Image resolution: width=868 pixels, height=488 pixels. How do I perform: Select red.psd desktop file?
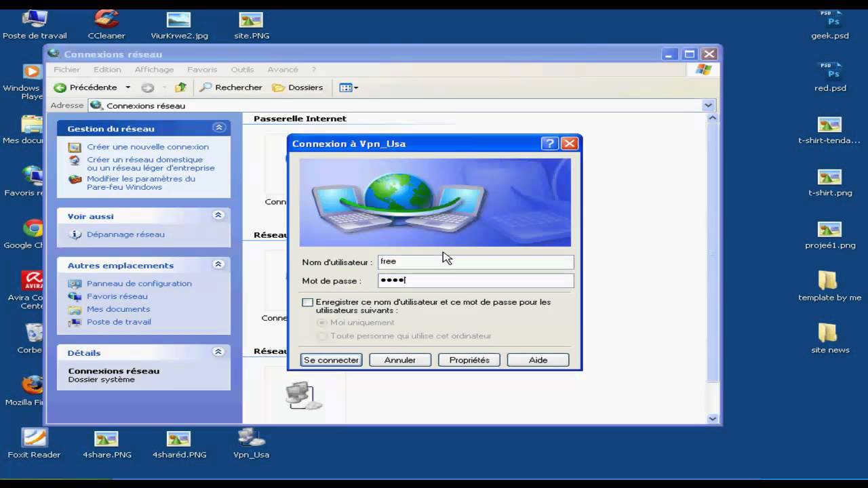830,77
